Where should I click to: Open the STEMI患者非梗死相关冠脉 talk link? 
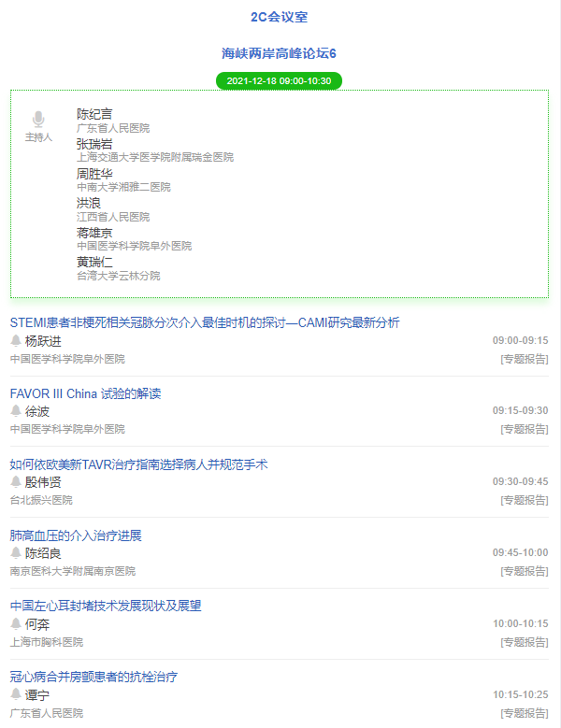click(x=205, y=322)
